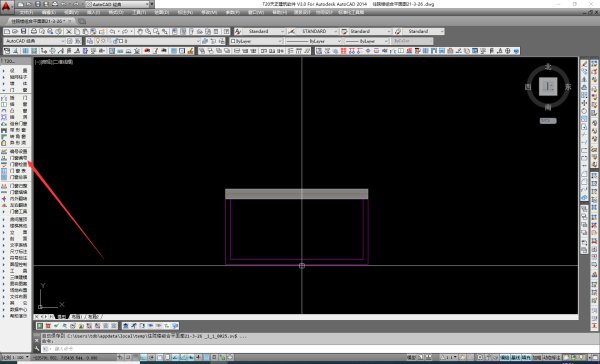Click the ViewCube top face 上
Viewport: 600px width, 364px height.
[548, 87]
